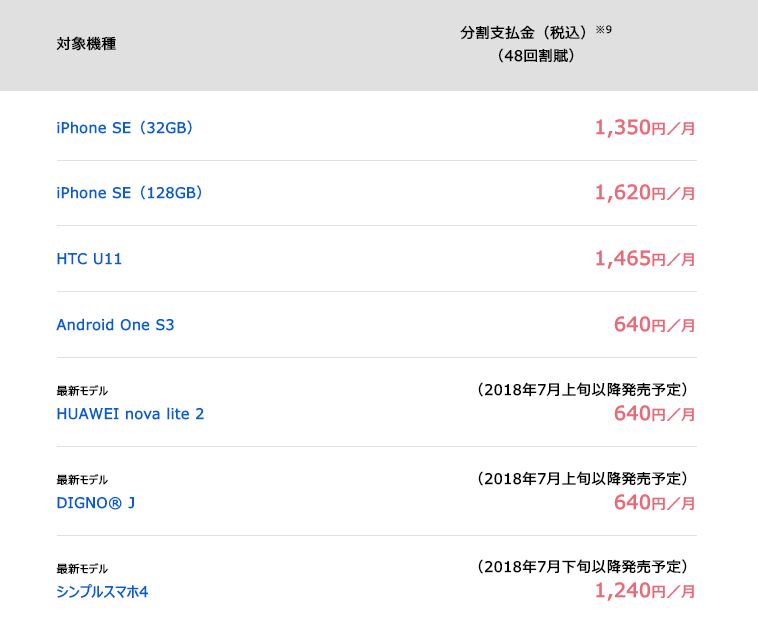
Task: Select the 640円/月 price for DIGNO® J
Action: (x=655, y=502)
